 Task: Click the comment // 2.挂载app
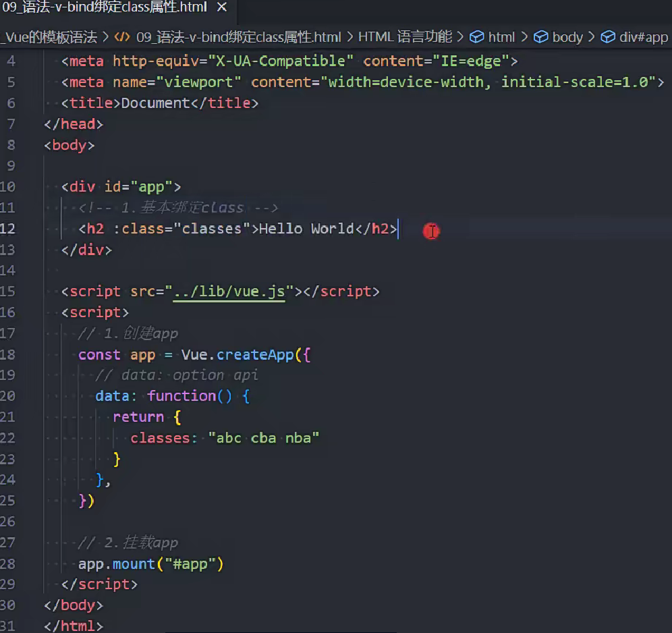(128, 543)
